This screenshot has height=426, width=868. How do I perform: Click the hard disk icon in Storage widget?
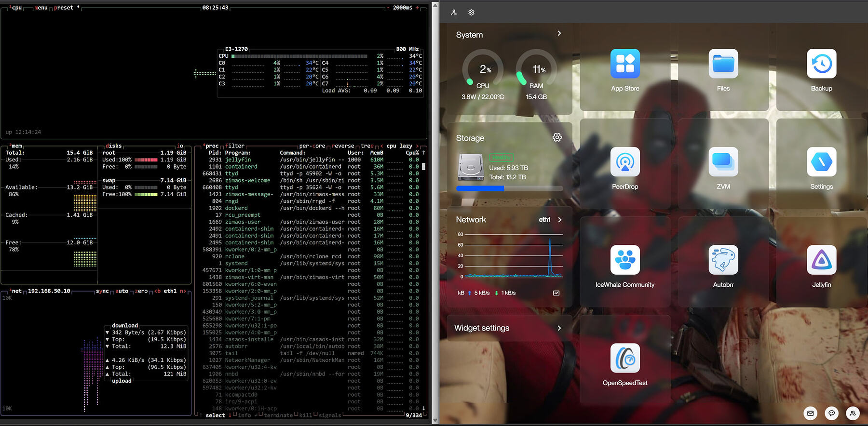471,168
